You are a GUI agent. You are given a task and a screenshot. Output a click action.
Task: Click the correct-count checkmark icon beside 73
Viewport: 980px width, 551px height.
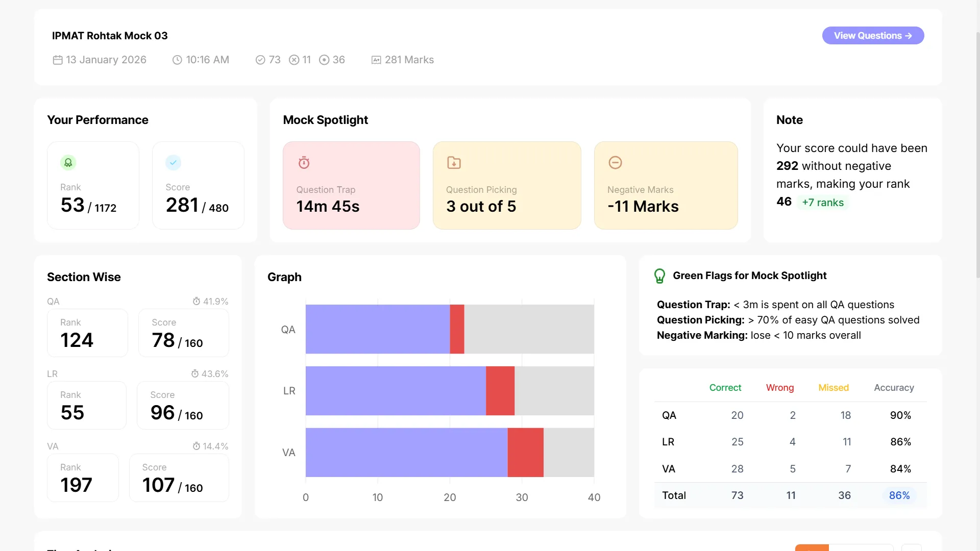pos(260,60)
